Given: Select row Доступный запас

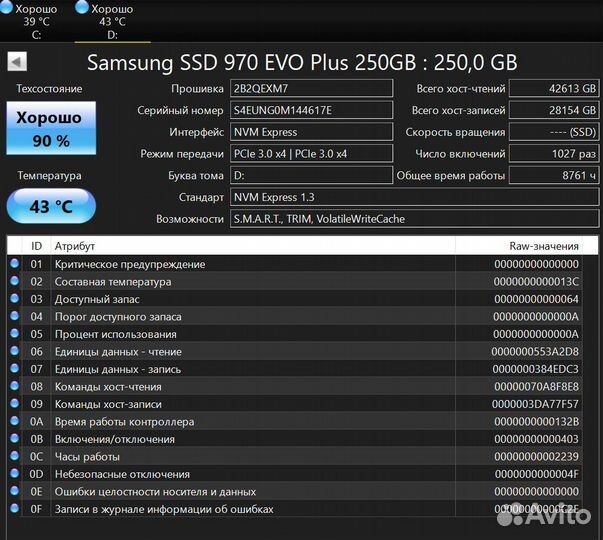Looking at the screenshot, I should tap(295, 299).
